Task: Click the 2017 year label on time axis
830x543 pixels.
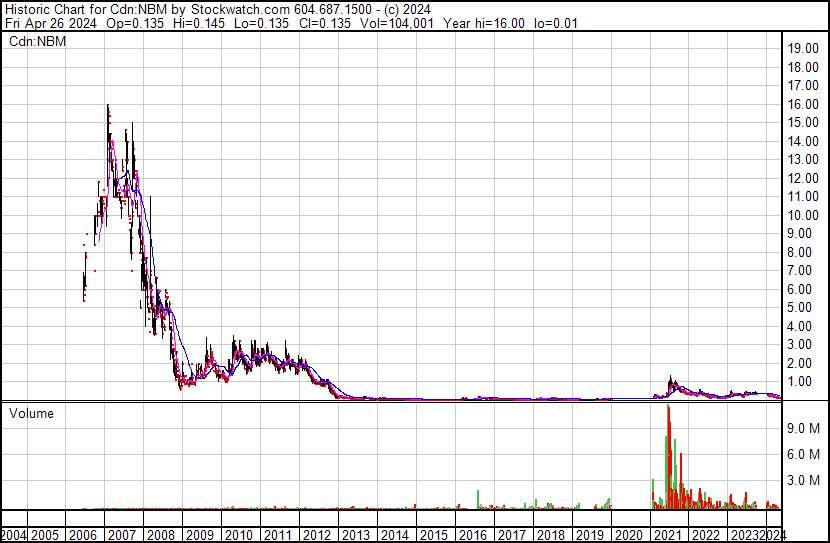Action: 512,535
